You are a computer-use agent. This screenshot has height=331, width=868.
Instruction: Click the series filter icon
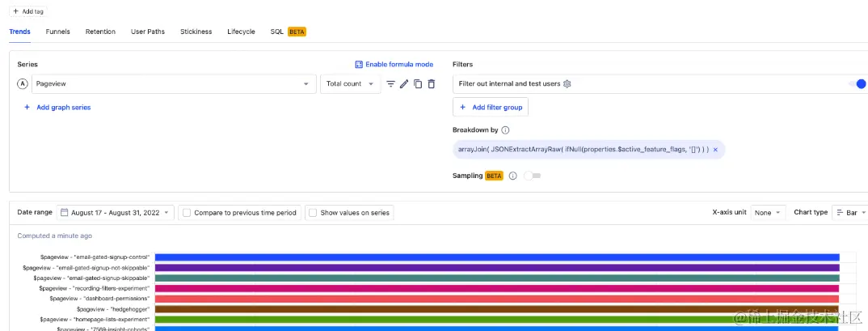tap(391, 83)
